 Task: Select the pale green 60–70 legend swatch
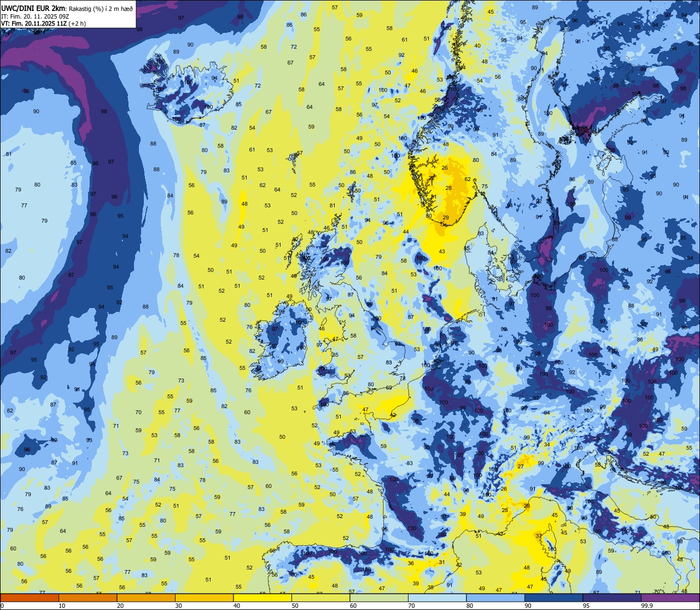click(x=379, y=597)
